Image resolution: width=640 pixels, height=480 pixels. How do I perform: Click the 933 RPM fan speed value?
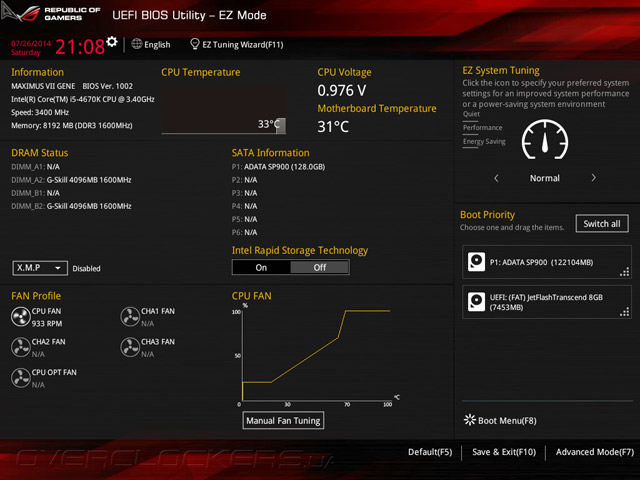[x=47, y=324]
